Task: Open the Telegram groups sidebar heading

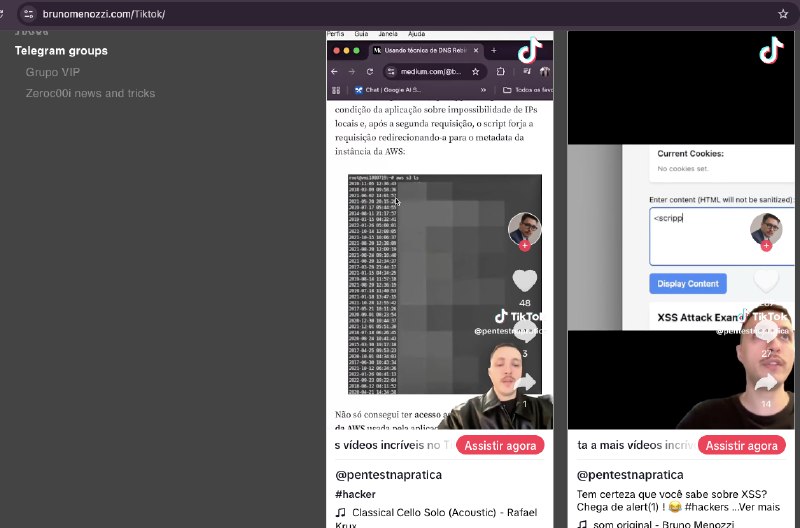Action: (x=61, y=51)
